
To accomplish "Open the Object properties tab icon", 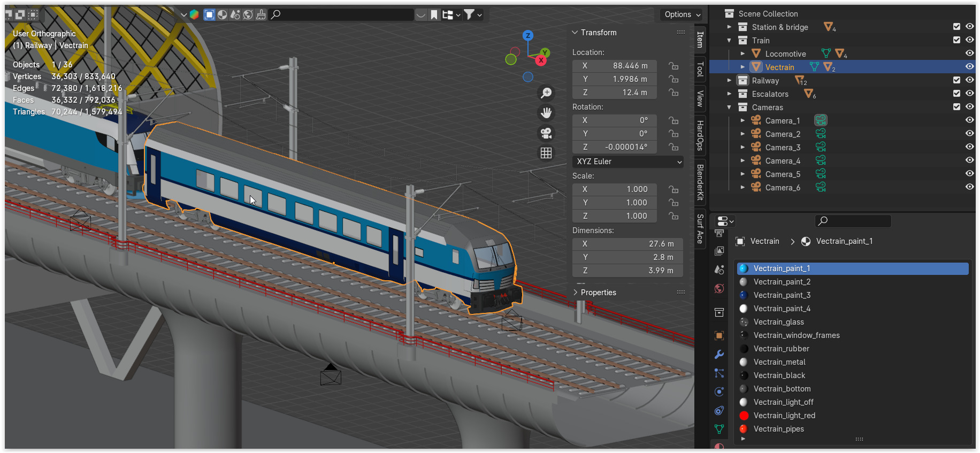I will pyautogui.click(x=719, y=336).
